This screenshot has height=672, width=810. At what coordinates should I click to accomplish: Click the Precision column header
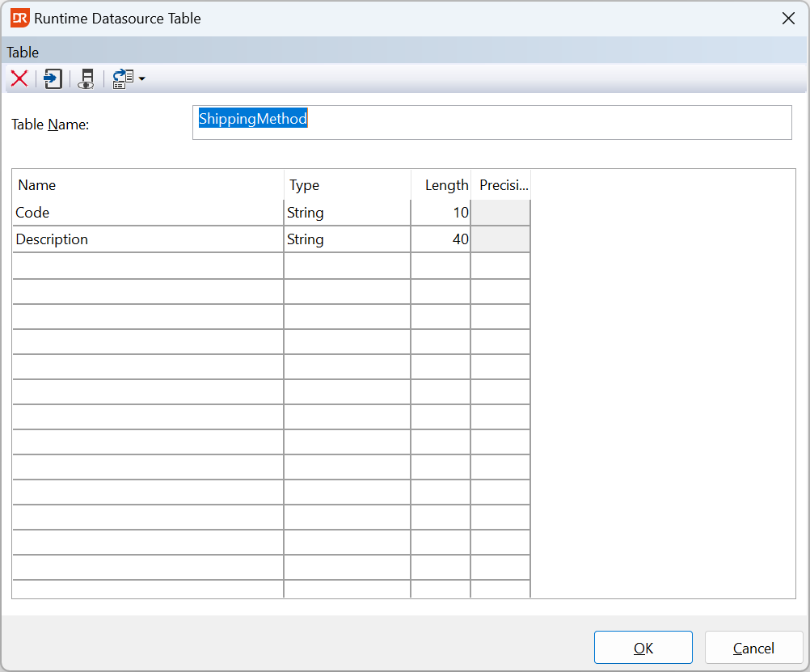pos(500,185)
